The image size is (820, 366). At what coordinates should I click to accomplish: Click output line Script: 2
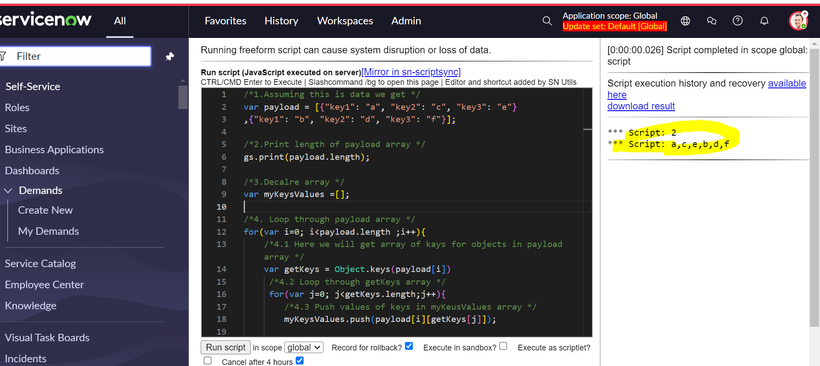(x=642, y=132)
